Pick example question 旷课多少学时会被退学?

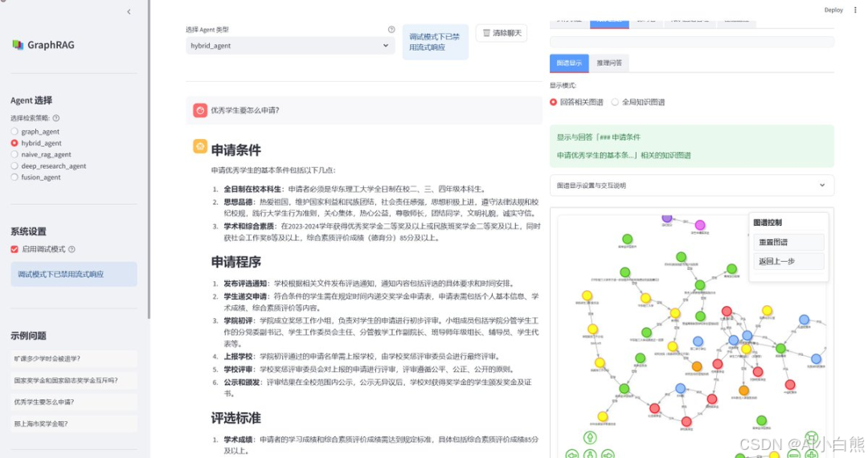click(74, 359)
